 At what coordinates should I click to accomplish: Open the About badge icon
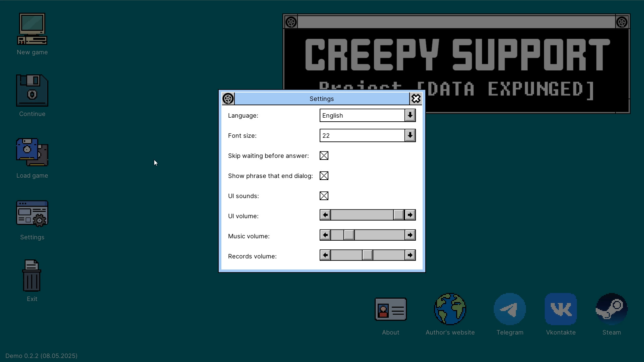coord(390,309)
